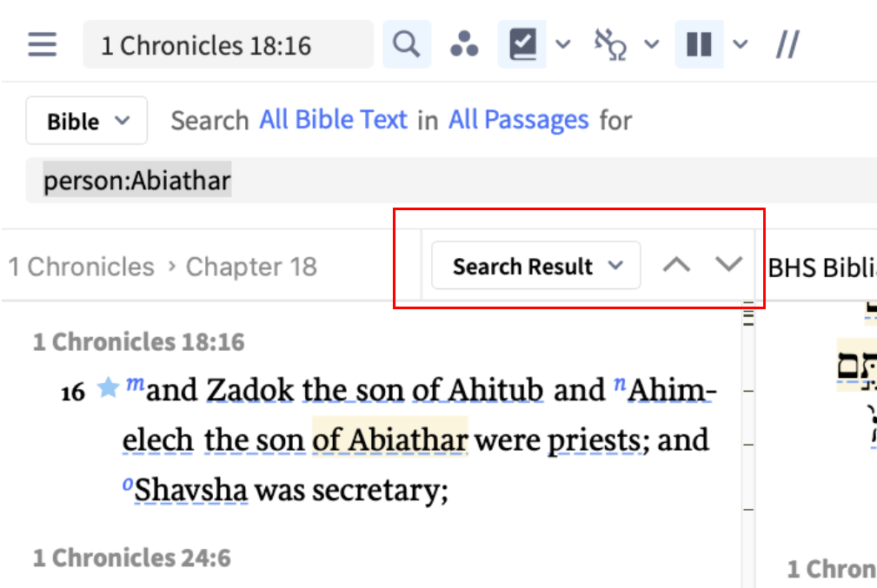
Task: Select the 1 Chronicles breadcrumb
Action: pyautogui.click(x=82, y=267)
